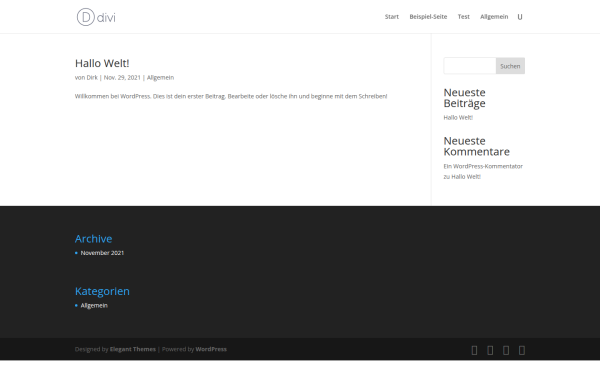
Task: Click the leftmost social icon in the footer bar
Action: click(x=474, y=350)
